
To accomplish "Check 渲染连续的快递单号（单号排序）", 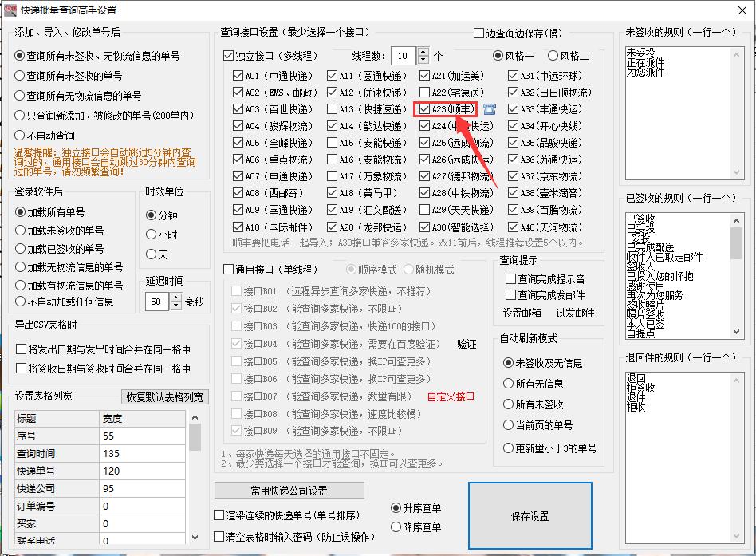I will pyautogui.click(x=218, y=515).
